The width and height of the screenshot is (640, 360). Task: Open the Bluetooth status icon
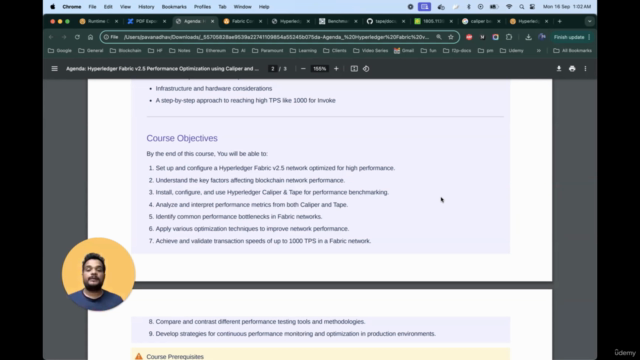pyautogui.click(x=469, y=7)
